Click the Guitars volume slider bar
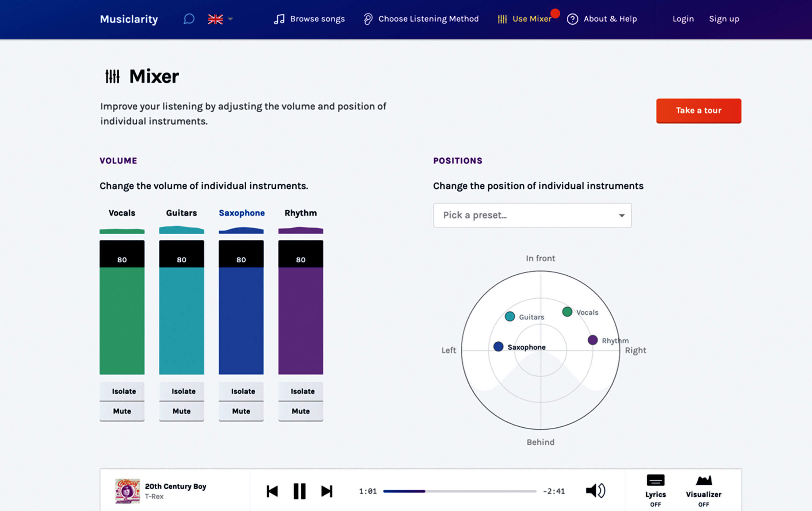This screenshot has width=812, height=511. pyautogui.click(x=182, y=320)
